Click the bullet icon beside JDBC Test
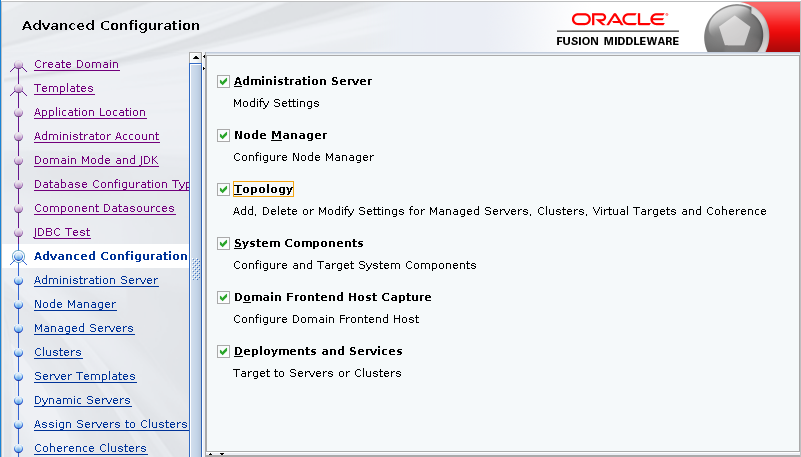The image size is (801, 457). [x=17, y=233]
